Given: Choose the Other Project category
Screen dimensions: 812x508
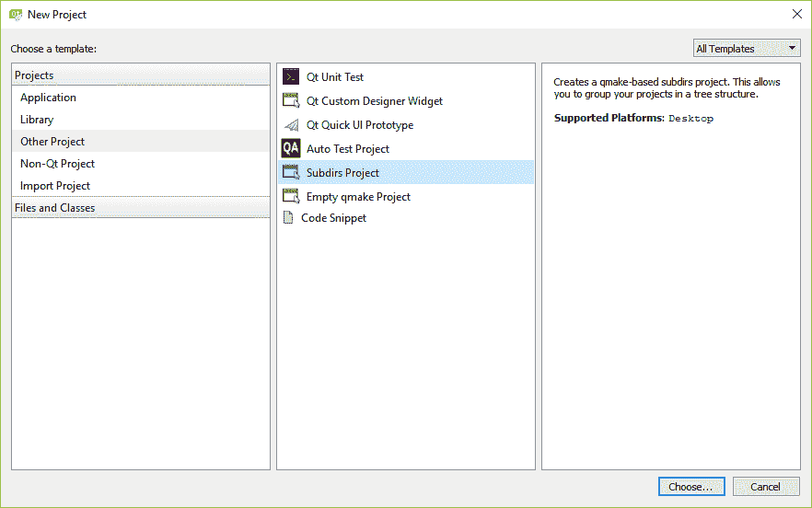Looking at the screenshot, I should 52,142.
